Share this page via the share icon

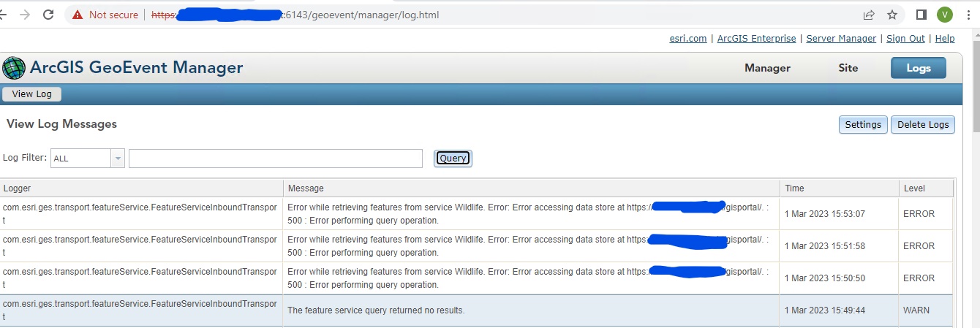(x=869, y=15)
